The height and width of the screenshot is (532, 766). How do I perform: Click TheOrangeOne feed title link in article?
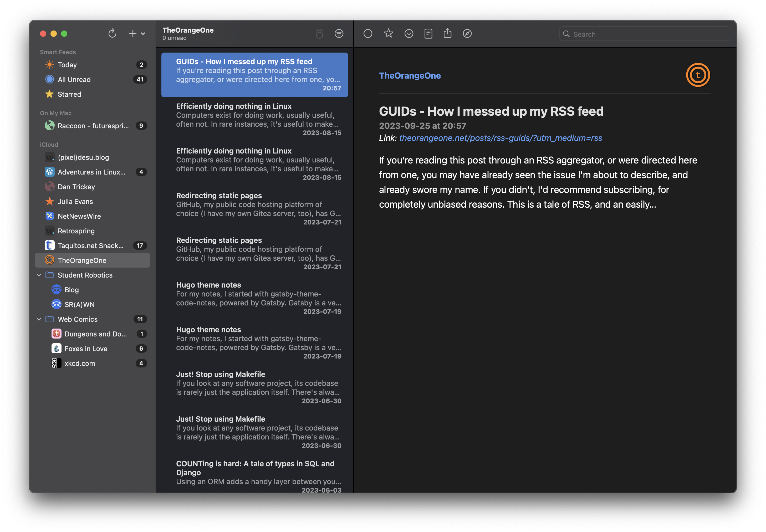click(410, 76)
